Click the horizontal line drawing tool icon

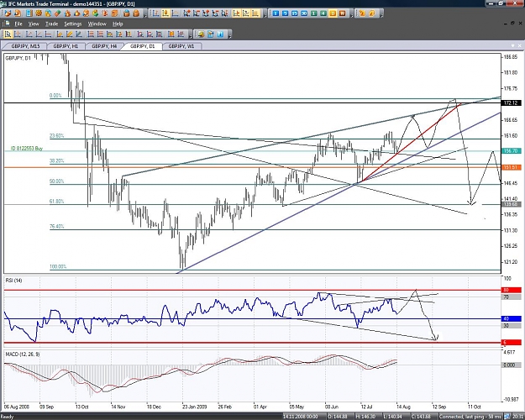(48, 34)
